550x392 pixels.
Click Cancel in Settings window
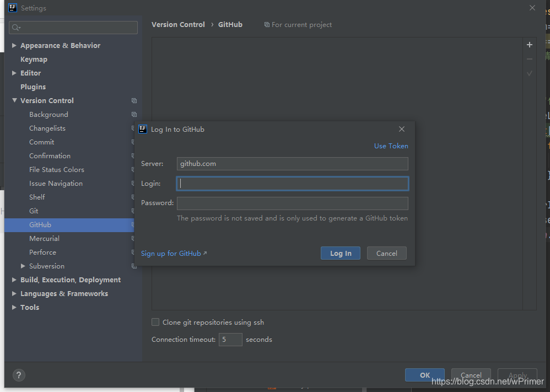(471, 375)
